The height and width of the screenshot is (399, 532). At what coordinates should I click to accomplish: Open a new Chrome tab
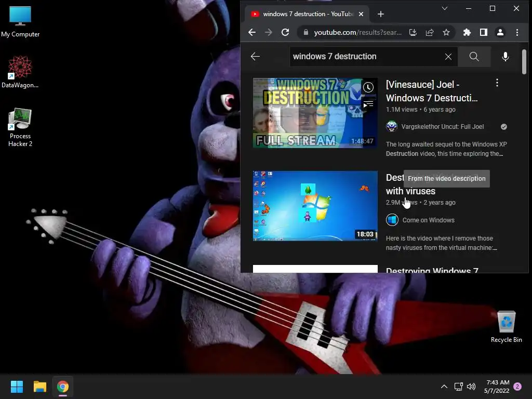coord(381,14)
